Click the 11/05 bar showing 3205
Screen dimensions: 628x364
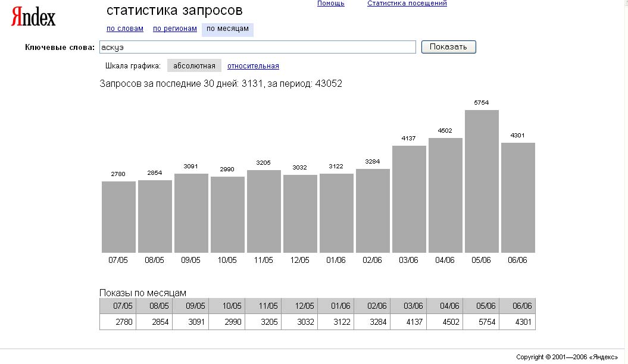coord(264,211)
